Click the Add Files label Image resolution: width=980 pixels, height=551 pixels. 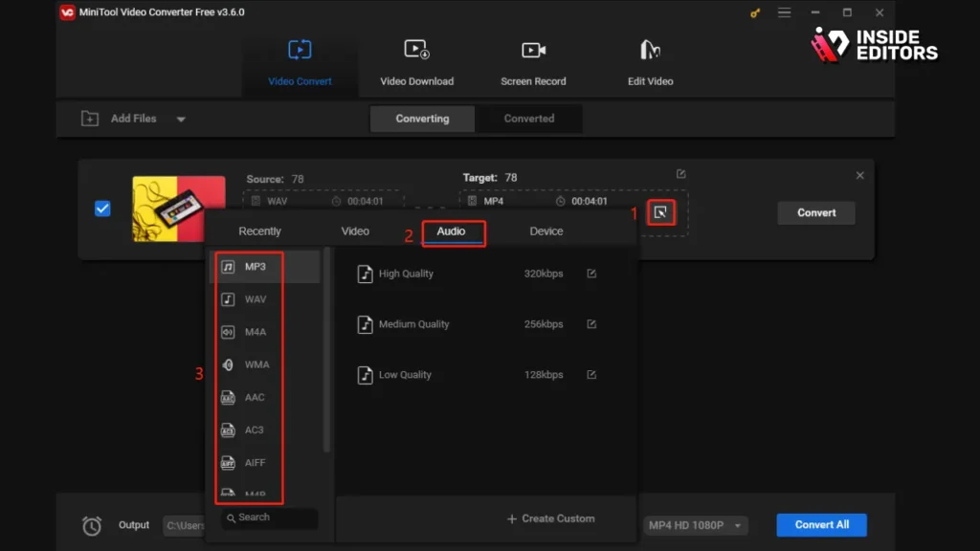point(134,118)
